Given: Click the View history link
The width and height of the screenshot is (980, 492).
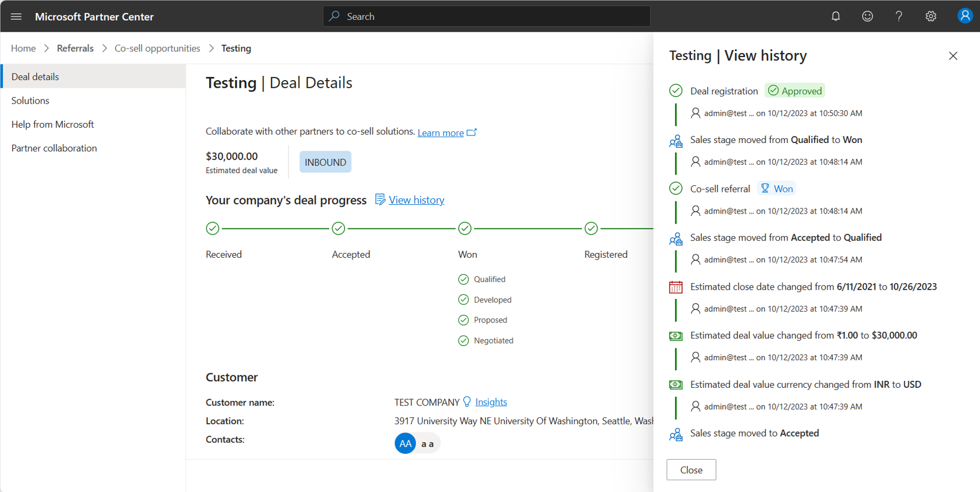Looking at the screenshot, I should 416,200.
